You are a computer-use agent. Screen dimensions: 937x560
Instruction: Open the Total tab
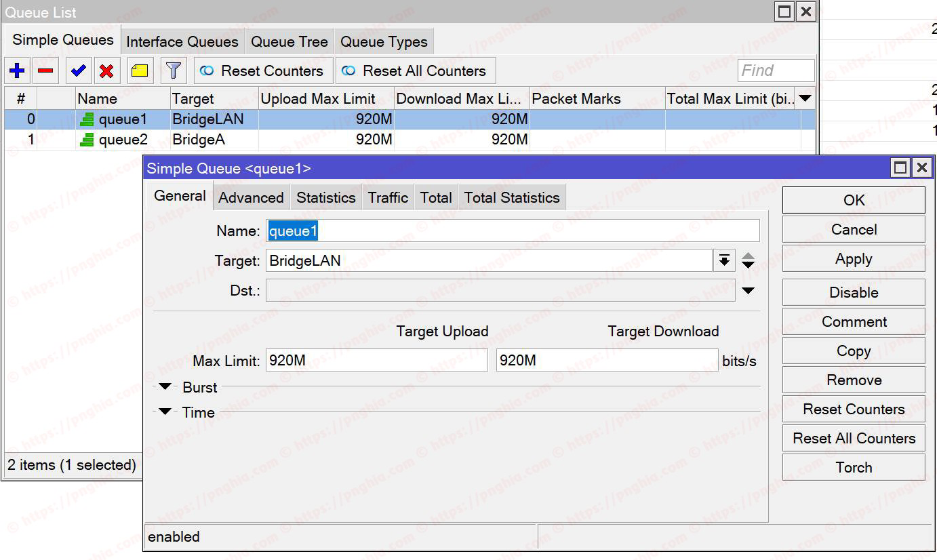click(x=436, y=197)
